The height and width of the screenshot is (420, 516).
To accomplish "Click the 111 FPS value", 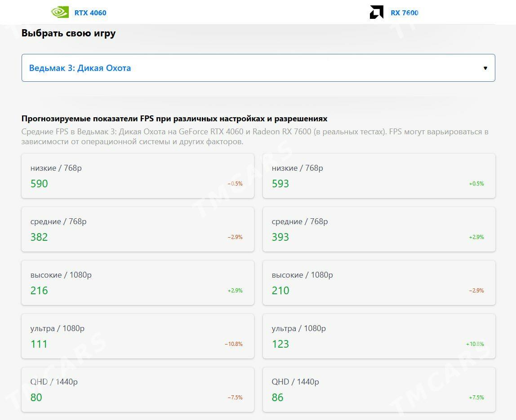I will tap(39, 344).
